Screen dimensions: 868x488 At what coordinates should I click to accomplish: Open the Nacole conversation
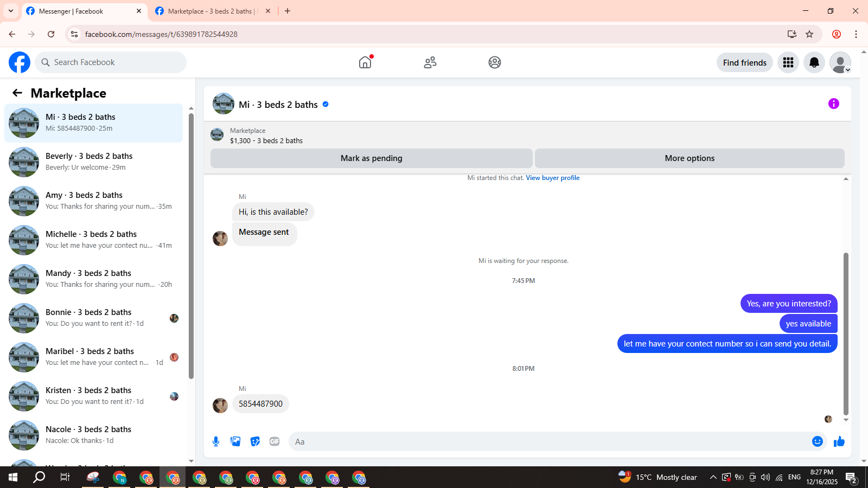point(93,435)
